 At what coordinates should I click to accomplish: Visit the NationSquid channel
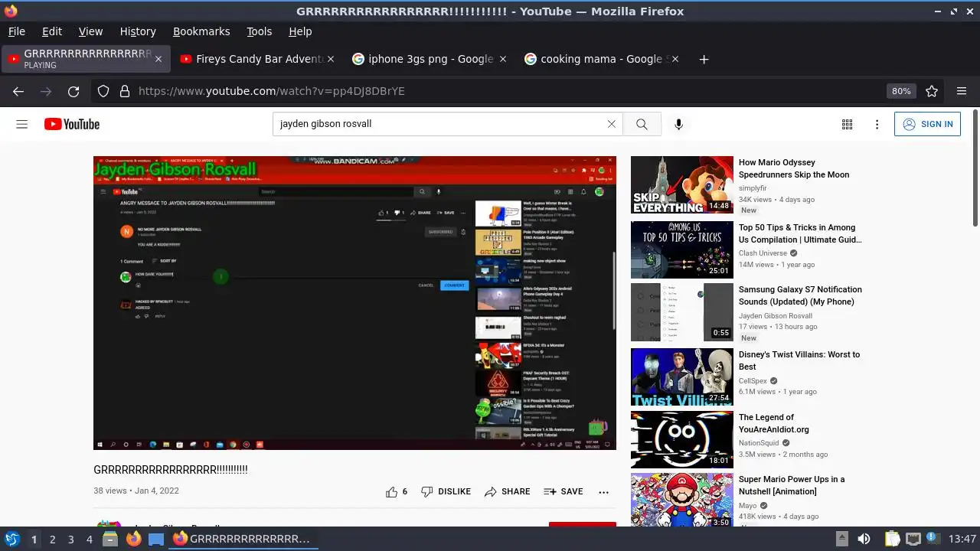coord(759,443)
